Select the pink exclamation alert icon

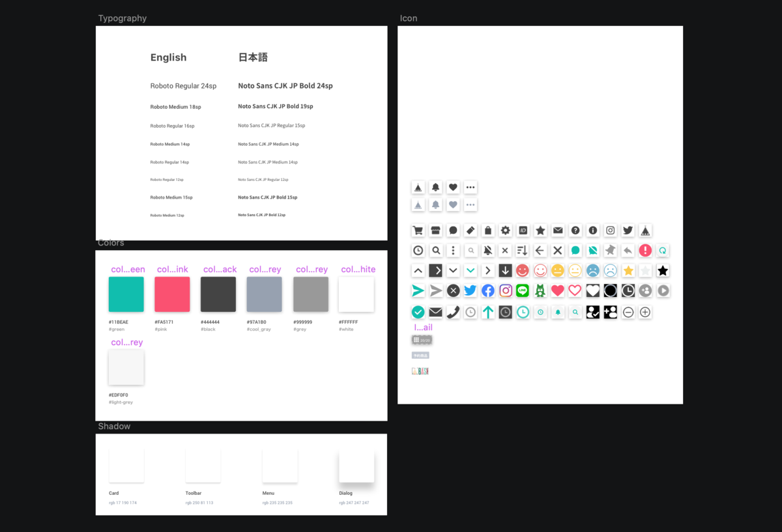[x=645, y=250]
